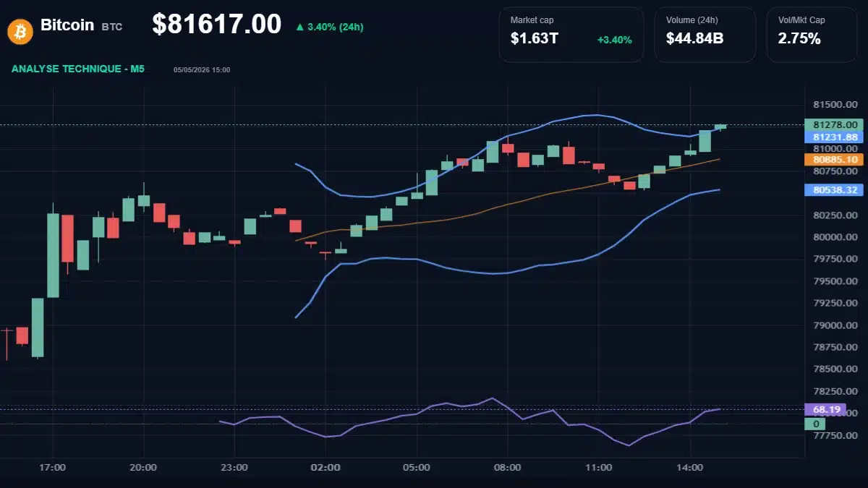Click the $1.63T market cap value
This screenshot has width=868, height=488.
(535, 39)
